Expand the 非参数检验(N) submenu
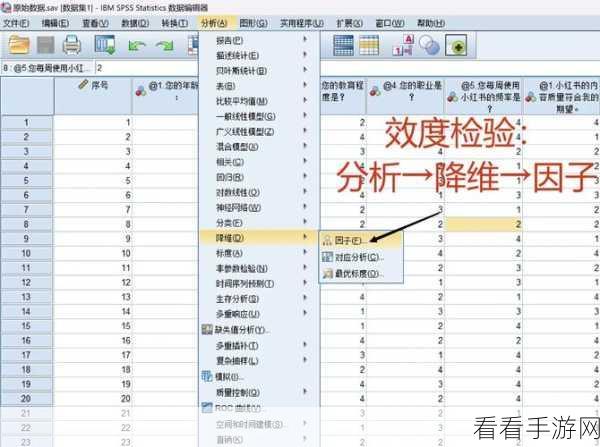Image resolution: width=600 pixels, height=447 pixels. [x=259, y=268]
